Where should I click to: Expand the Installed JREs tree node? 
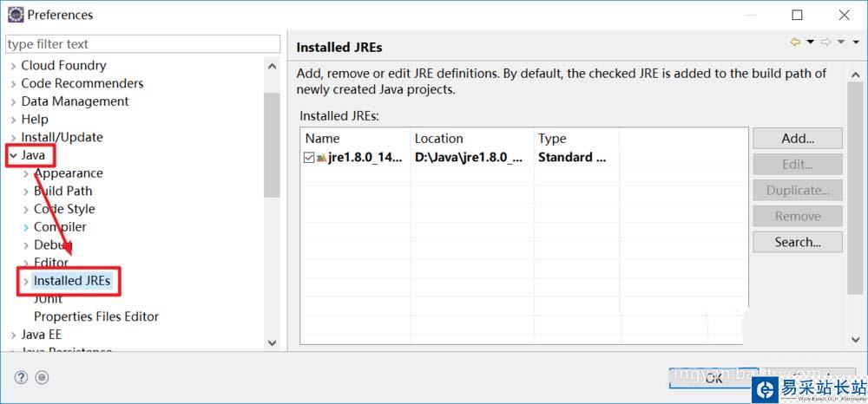pyautogui.click(x=26, y=281)
